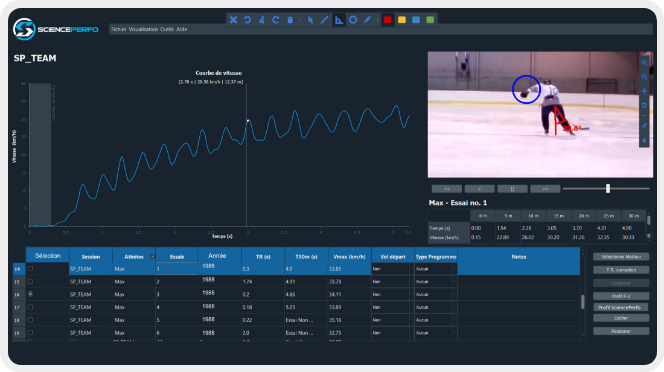The image size is (664, 372).
Task: Activate the arrow pointer tool
Action: (310, 20)
